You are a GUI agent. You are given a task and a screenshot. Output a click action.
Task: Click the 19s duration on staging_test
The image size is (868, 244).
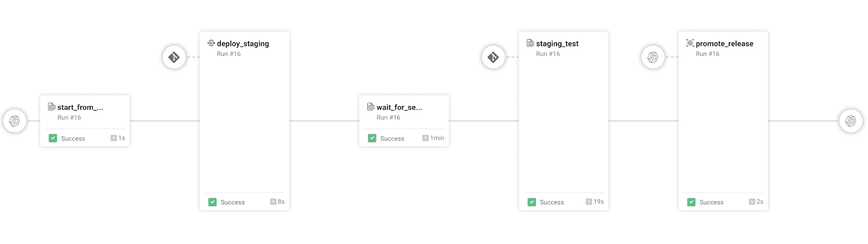tap(598, 202)
